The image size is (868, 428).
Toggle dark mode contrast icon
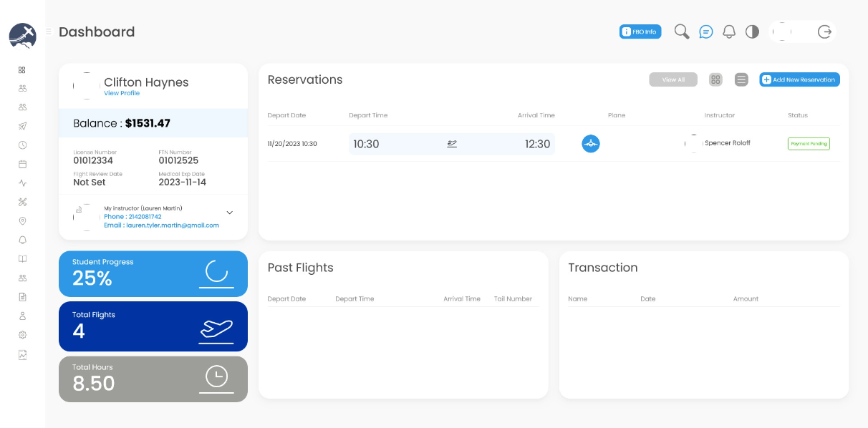[x=752, y=31]
